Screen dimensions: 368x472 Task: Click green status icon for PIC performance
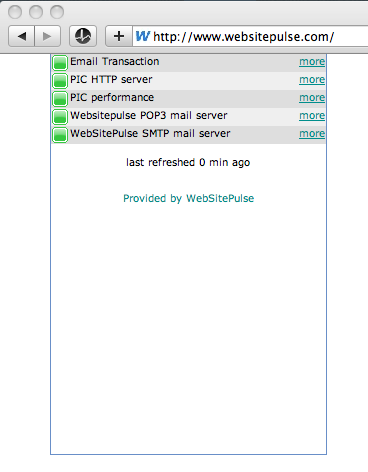click(60, 98)
